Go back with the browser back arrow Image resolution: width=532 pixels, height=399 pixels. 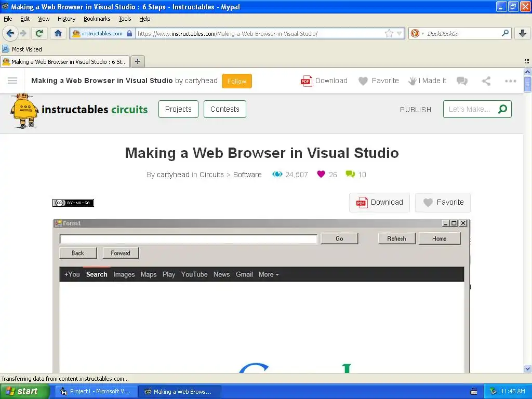pyautogui.click(x=10, y=33)
